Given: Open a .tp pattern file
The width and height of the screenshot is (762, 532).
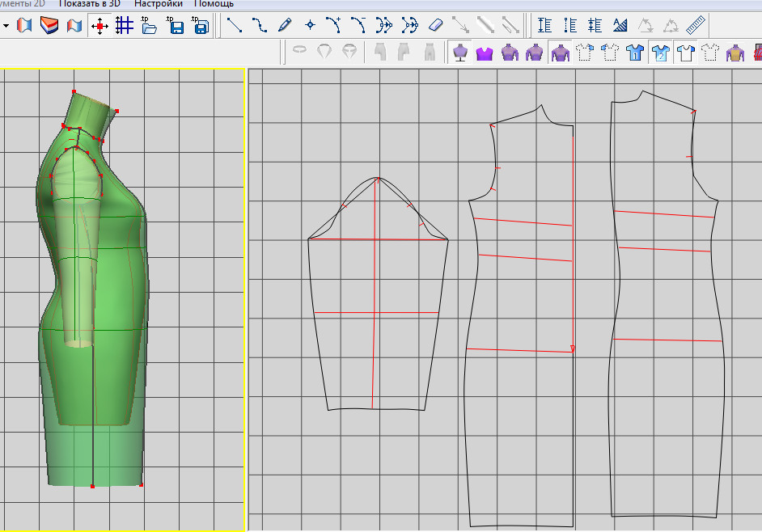Looking at the screenshot, I should 149,25.
